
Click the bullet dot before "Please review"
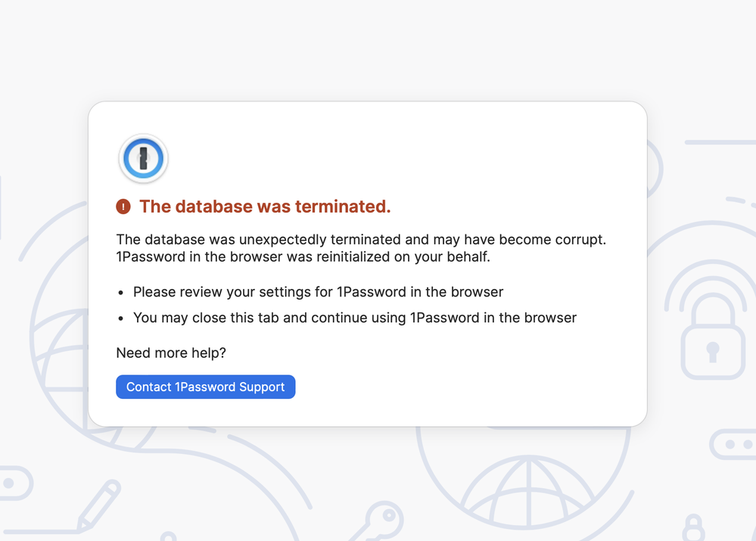click(x=121, y=293)
